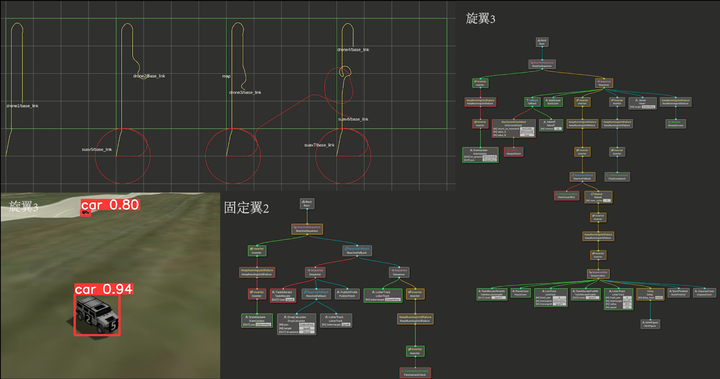Viewport: 720px width, 379px height.
Task: Select the DropCalculate node in 固定翼2
Action: (297, 324)
